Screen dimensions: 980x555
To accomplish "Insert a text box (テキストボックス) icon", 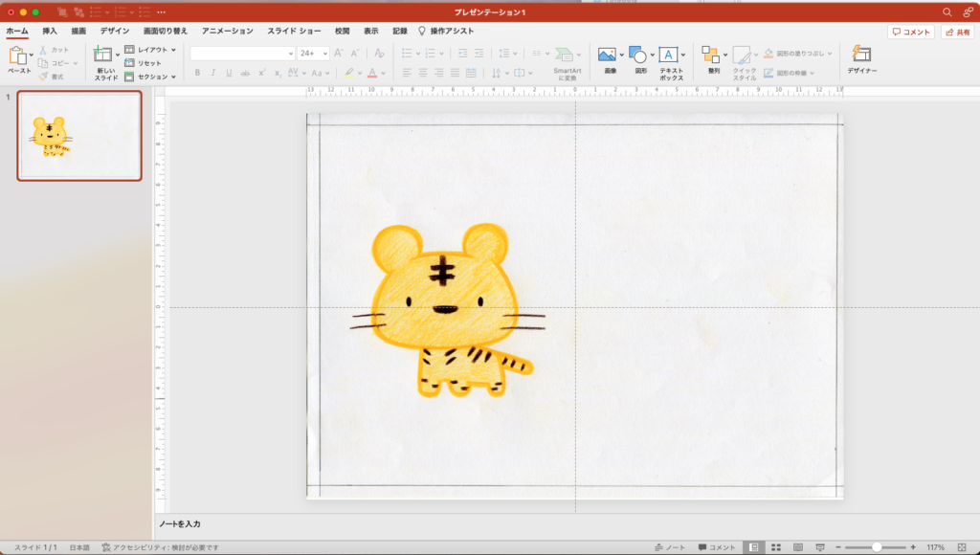I will pyautogui.click(x=669, y=55).
